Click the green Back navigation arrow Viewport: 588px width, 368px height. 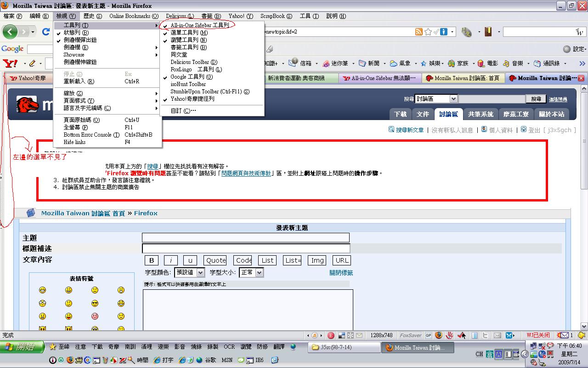point(10,32)
